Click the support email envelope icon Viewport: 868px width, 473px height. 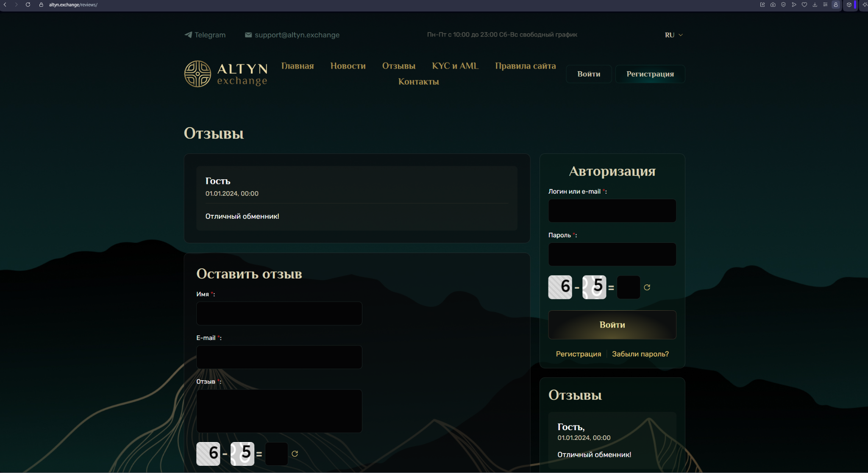click(248, 35)
